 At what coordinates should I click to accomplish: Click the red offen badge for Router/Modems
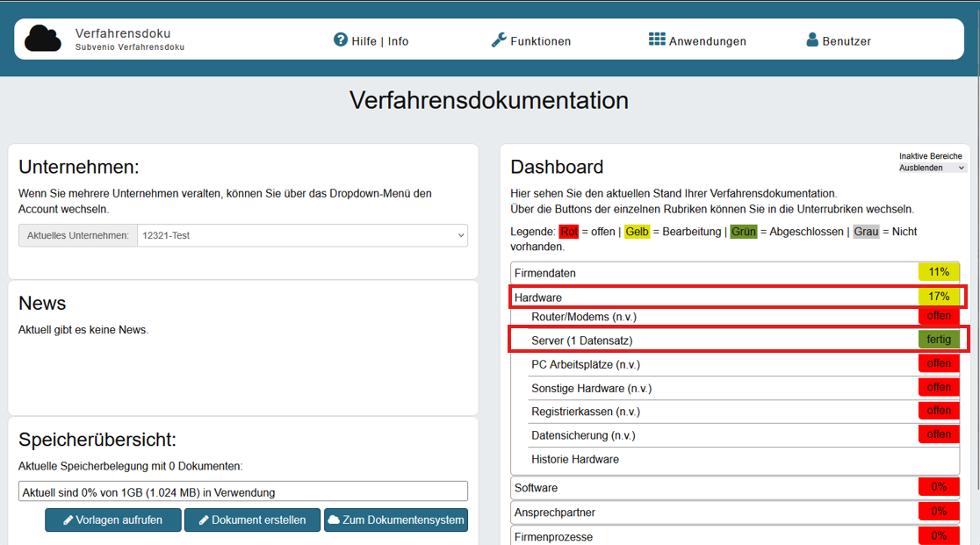click(x=939, y=316)
